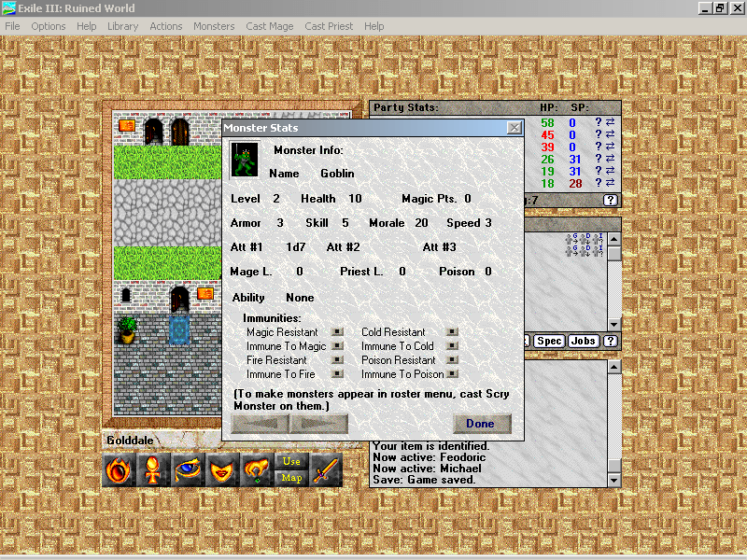Open the File menu
The height and width of the screenshot is (560, 747).
point(12,26)
